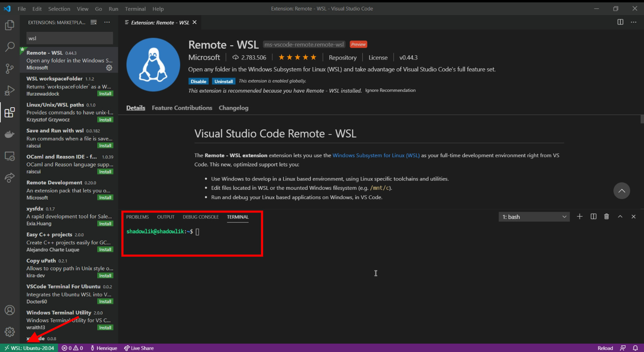Show the Details tab
The width and height of the screenshot is (644, 352).
(x=136, y=108)
